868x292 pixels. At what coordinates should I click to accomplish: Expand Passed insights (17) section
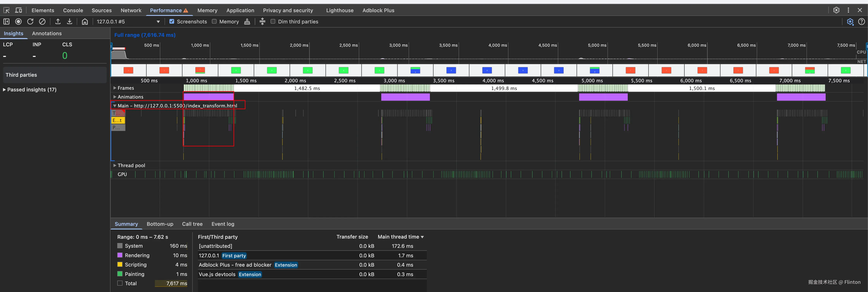(31, 90)
